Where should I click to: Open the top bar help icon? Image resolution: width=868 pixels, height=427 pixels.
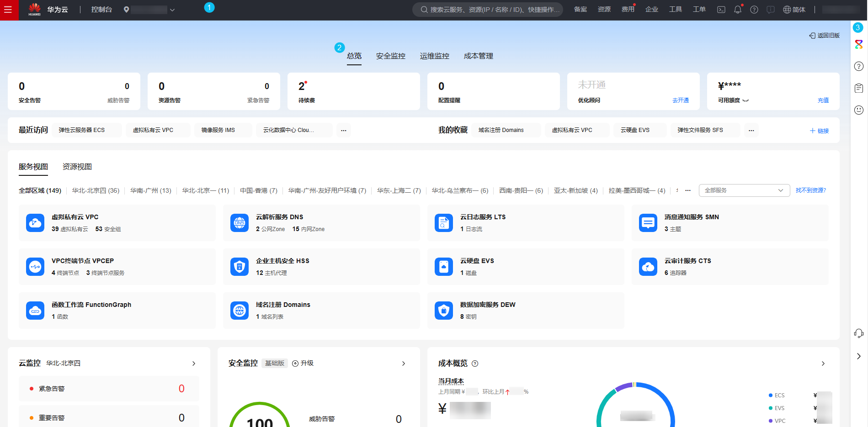tap(754, 10)
